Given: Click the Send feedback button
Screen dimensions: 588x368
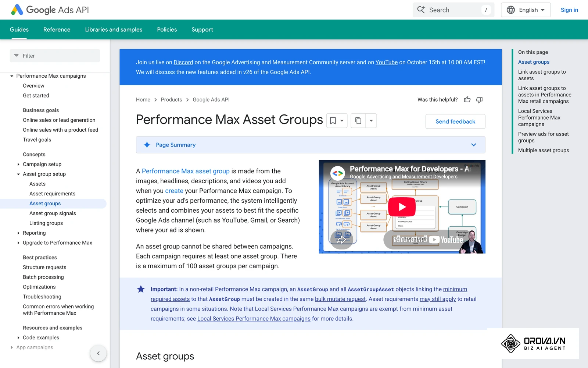Looking at the screenshot, I should 455,121.
